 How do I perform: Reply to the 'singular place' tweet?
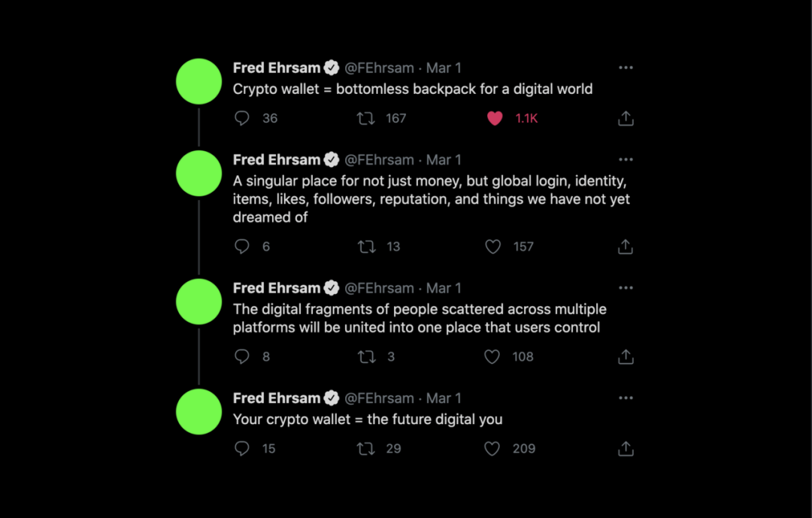tap(242, 246)
